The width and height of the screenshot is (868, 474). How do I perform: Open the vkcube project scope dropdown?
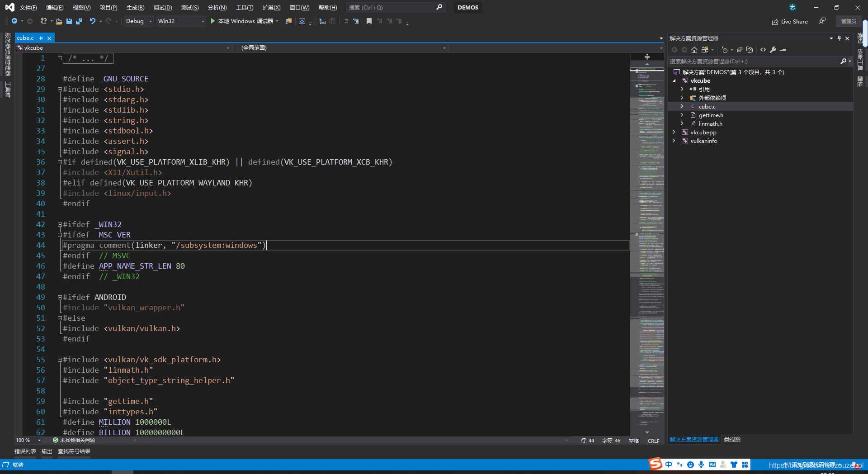coord(123,47)
